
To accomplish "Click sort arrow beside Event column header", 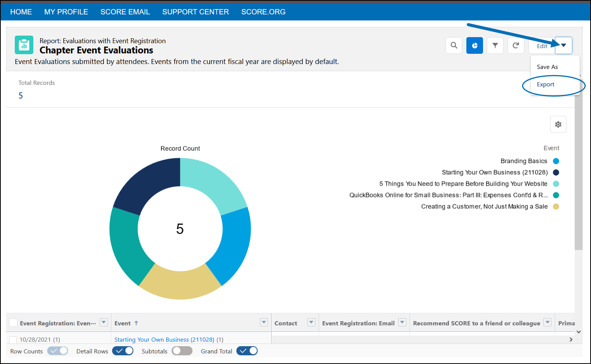I will [136, 323].
